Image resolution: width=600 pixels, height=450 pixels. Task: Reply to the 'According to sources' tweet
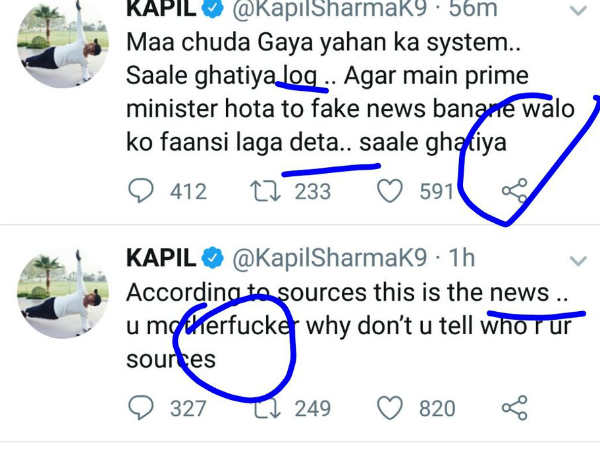click(x=145, y=408)
